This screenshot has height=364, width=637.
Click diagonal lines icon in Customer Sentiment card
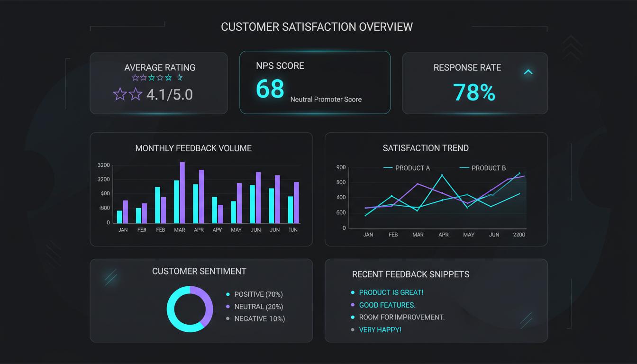pyautogui.click(x=110, y=277)
